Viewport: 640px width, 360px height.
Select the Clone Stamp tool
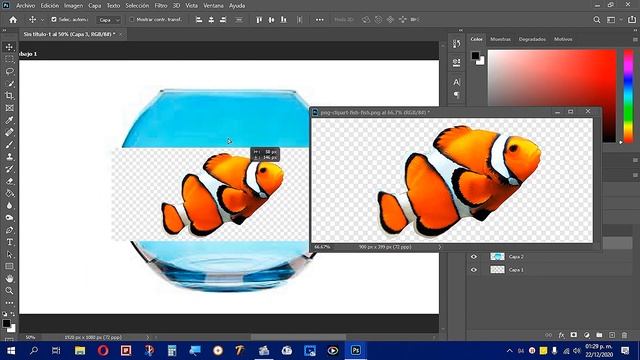coord(9,157)
